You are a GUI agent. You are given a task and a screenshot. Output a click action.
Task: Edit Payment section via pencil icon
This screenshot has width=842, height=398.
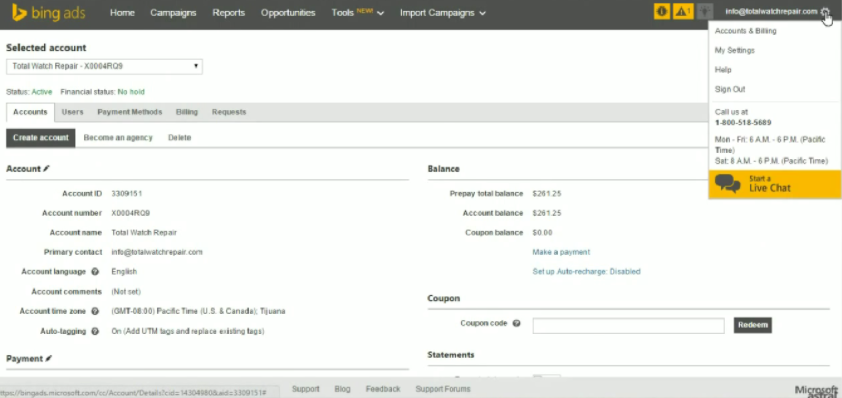(48, 358)
